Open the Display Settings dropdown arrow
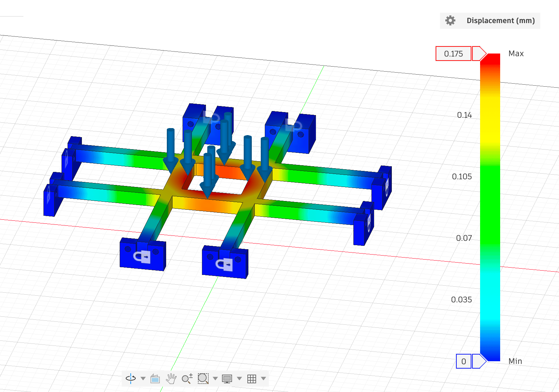559x392 pixels. pyautogui.click(x=239, y=379)
